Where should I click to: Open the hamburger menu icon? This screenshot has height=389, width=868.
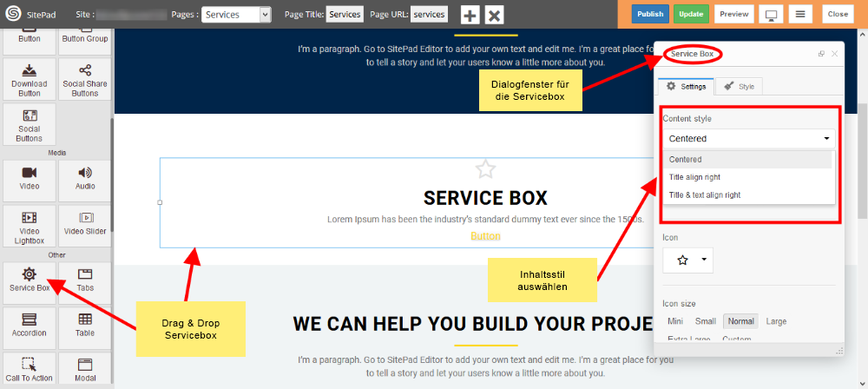(x=800, y=15)
